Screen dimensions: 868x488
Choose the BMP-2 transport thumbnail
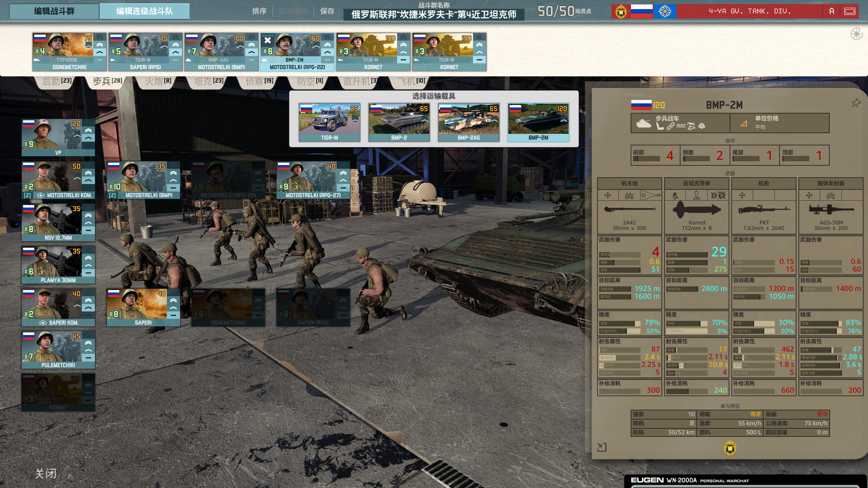399,122
